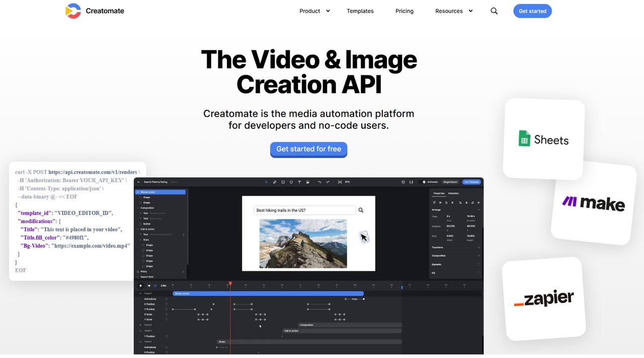Toggle the loop playback icon
Viewport: 644px width, 358px height.
pyautogui.click(x=155, y=285)
